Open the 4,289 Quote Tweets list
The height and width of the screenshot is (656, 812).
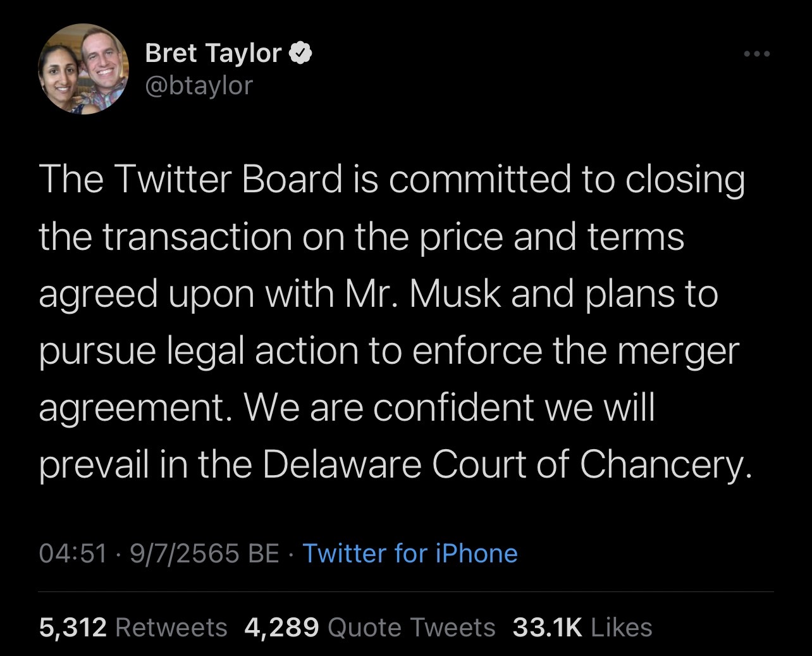point(369,628)
